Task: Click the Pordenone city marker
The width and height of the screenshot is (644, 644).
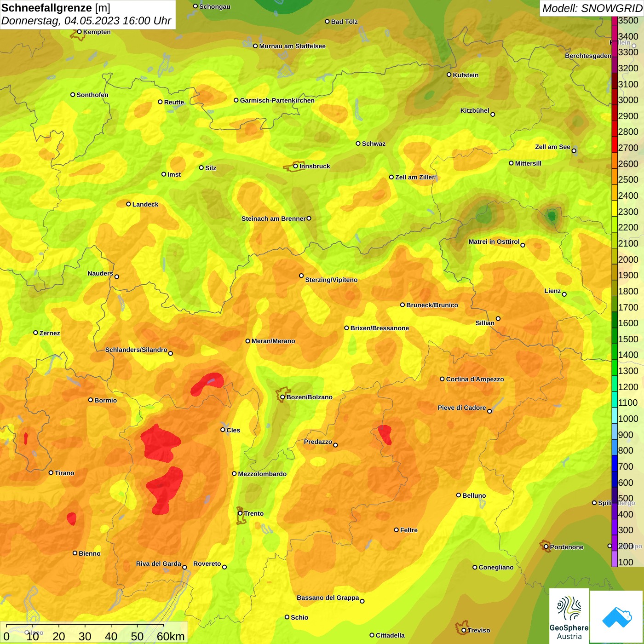Action: coord(546,547)
